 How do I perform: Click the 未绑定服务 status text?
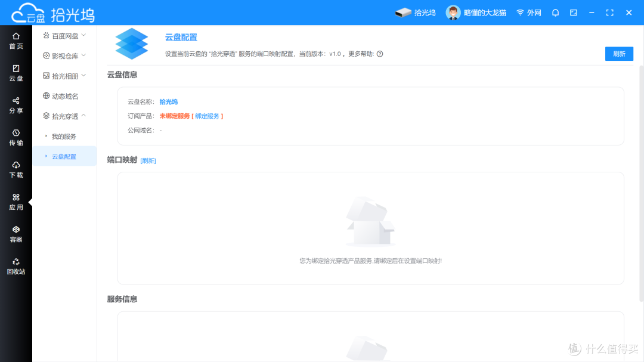click(x=175, y=116)
